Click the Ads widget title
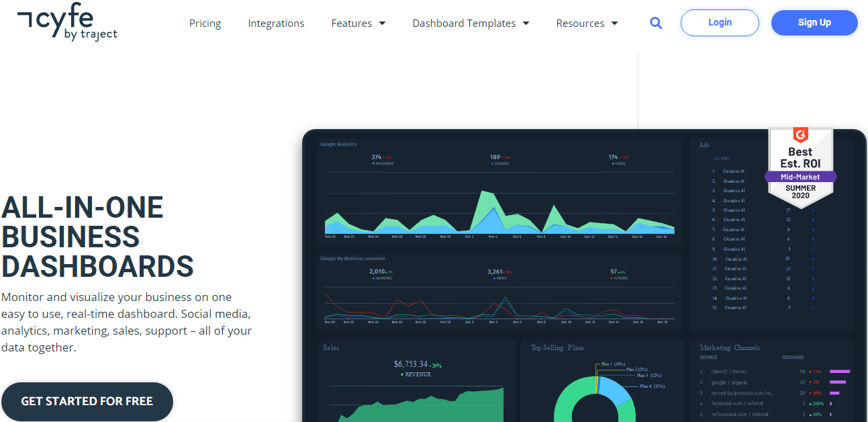 pos(704,145)
